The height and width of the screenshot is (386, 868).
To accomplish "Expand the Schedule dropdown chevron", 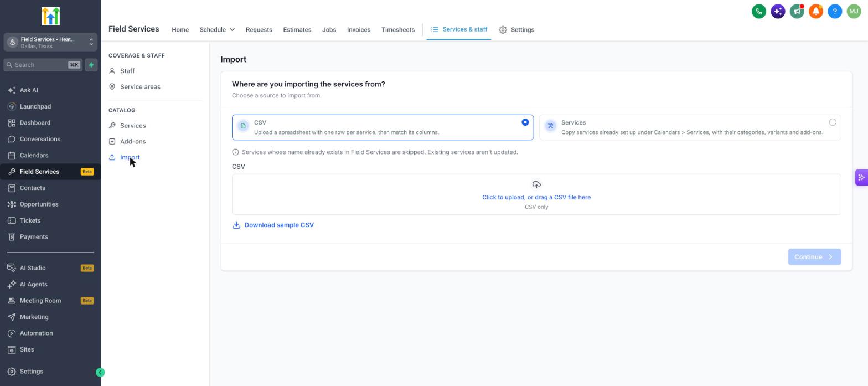I will coord(232,30).
